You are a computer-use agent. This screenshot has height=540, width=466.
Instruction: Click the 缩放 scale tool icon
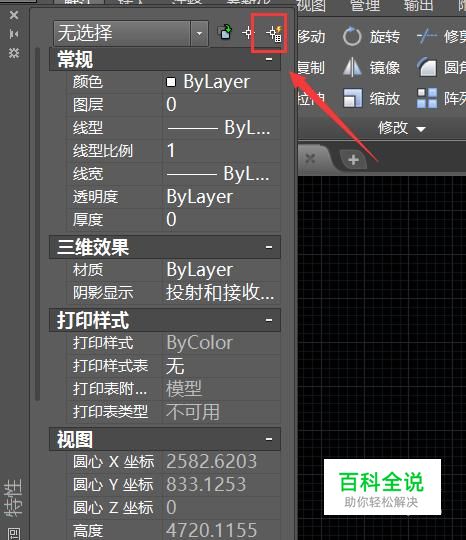pos(353,98)
